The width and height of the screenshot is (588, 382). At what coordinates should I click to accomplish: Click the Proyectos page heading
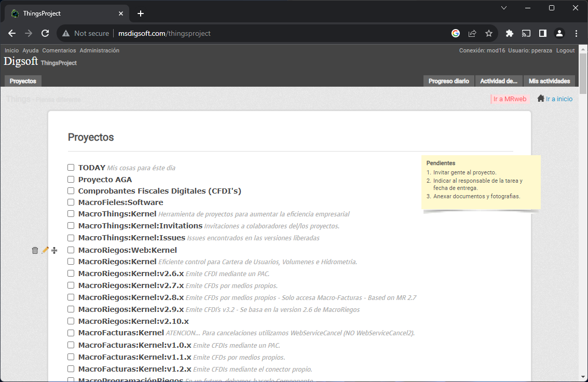pyautogui.click(x=91, y=137)
